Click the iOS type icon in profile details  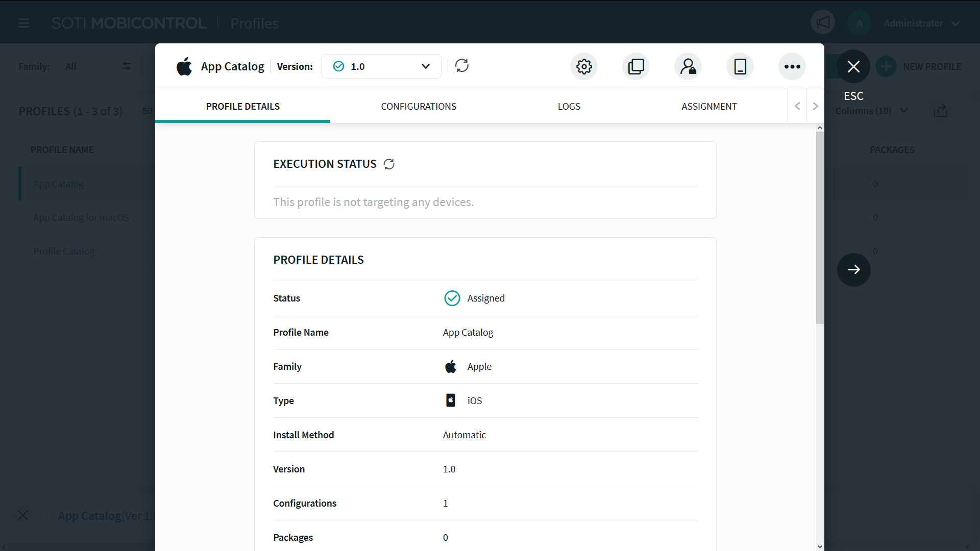(x=451, y=400)
